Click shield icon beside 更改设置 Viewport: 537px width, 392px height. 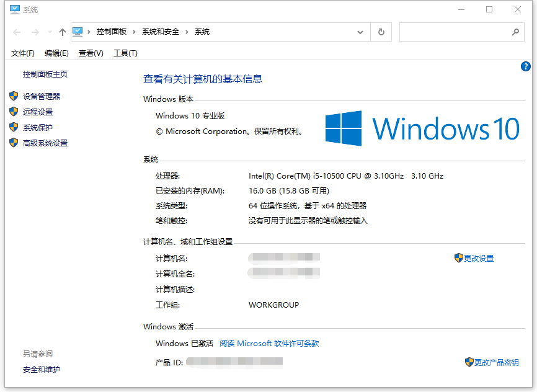coord(459,258)
